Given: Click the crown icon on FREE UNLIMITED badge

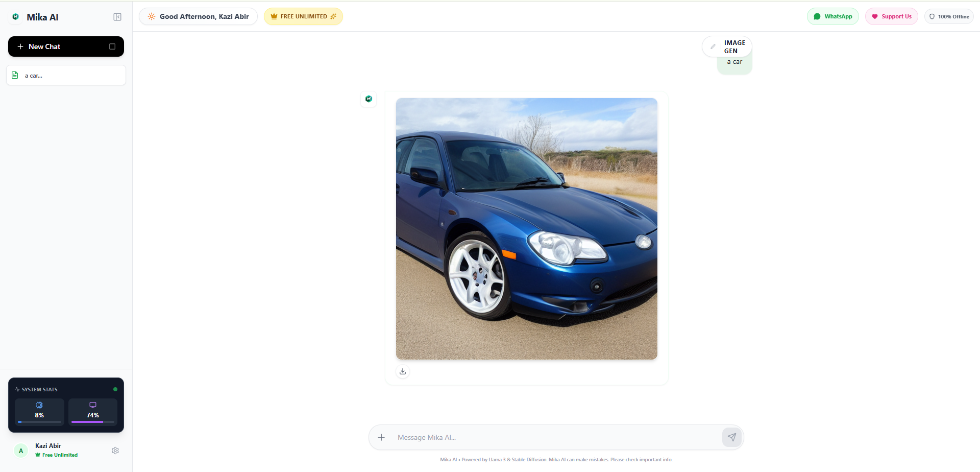Looking at the screenshot, I should (274, 16).
